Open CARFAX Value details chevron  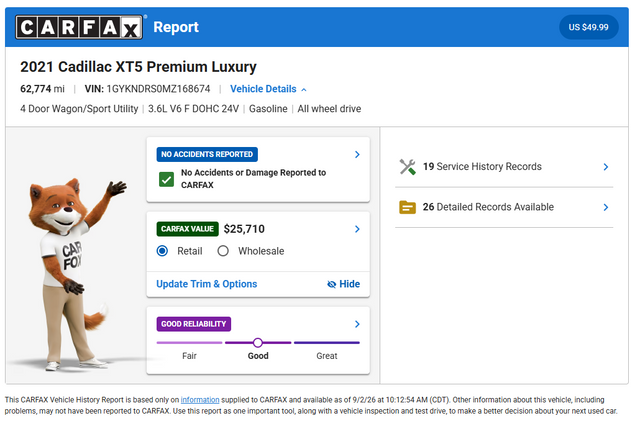coord(357,229)
